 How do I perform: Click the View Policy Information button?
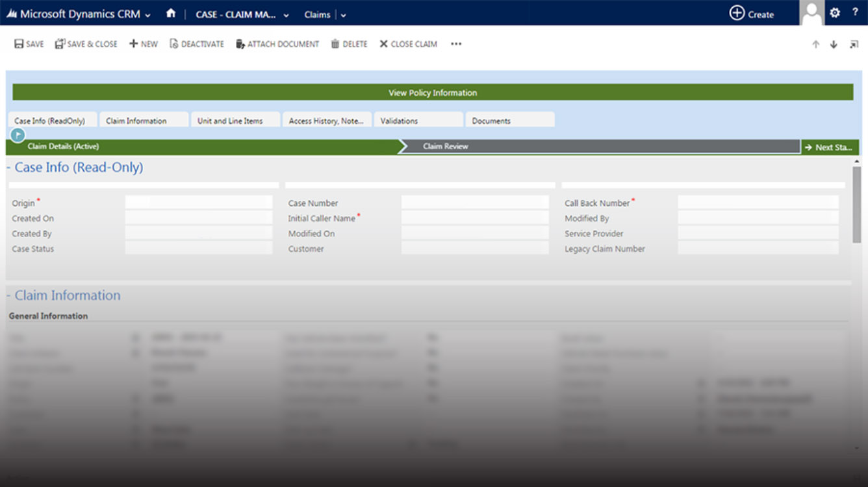point(432,92)
